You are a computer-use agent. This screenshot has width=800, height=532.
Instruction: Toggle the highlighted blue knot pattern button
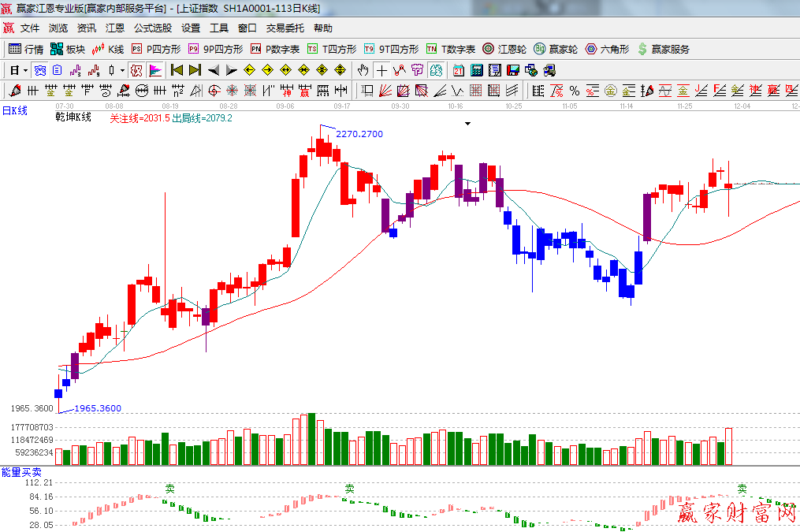pyautogui.click(x=39, y=70)
